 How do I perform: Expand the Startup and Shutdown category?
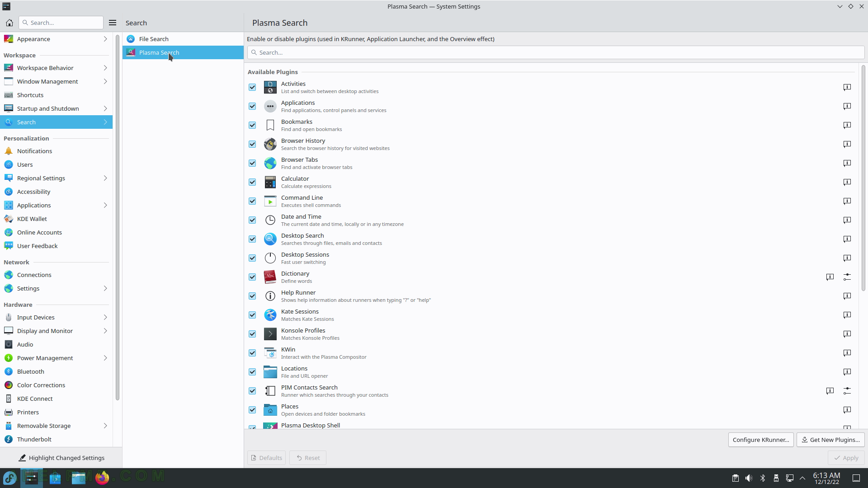(56, 108)
